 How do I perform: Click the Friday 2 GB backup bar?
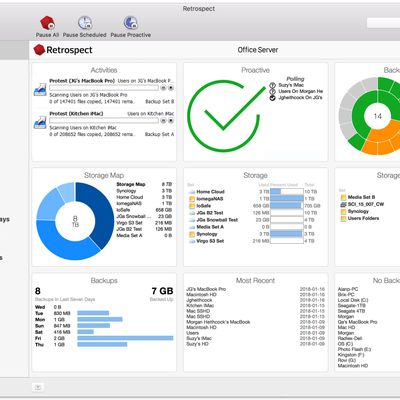point(125,338)
